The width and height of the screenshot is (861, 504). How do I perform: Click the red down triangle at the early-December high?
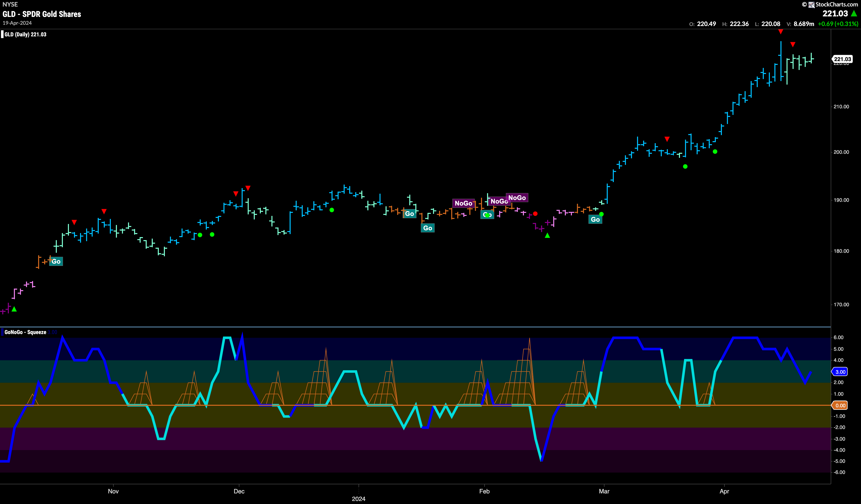coord(248,188)
